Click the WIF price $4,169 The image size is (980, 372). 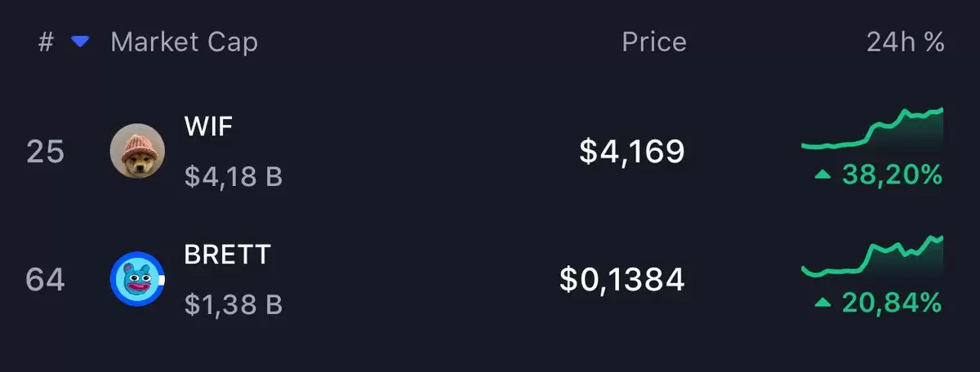coord(631,151)
